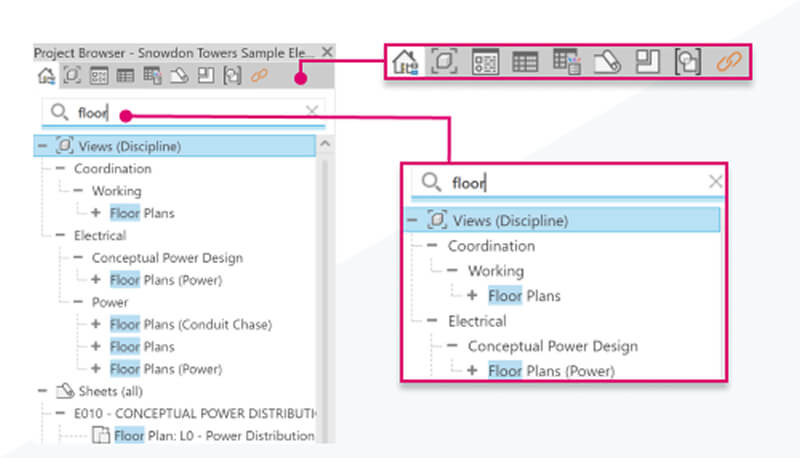Collapse Conceptual Power Design node in enlarged callout

(x=452, y=345)
